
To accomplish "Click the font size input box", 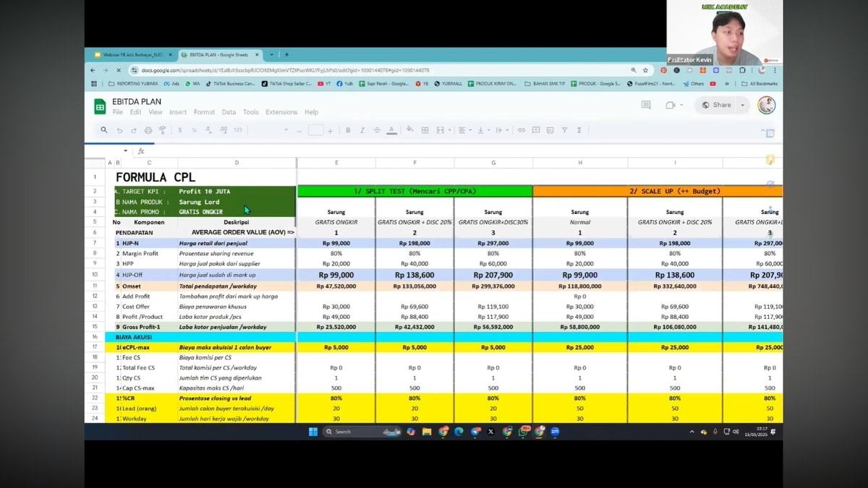I will point(315,130).
